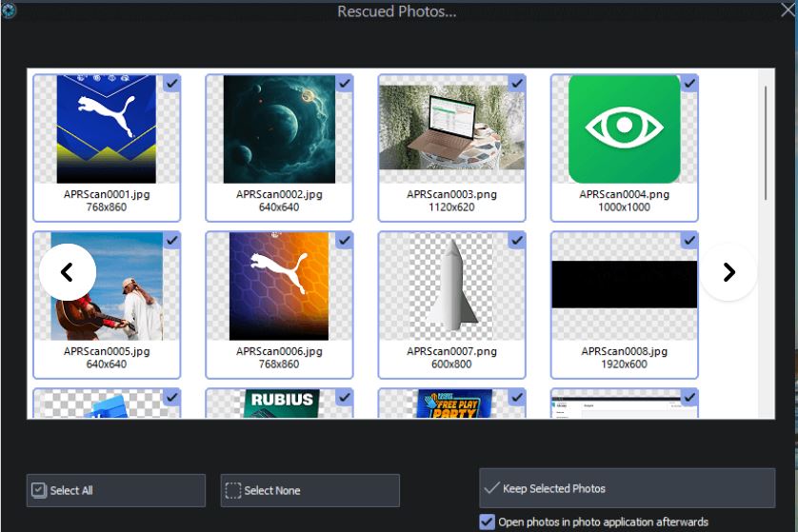
Task: Select the Free Play Party thumbnail
Action: (x=454, y=404)
